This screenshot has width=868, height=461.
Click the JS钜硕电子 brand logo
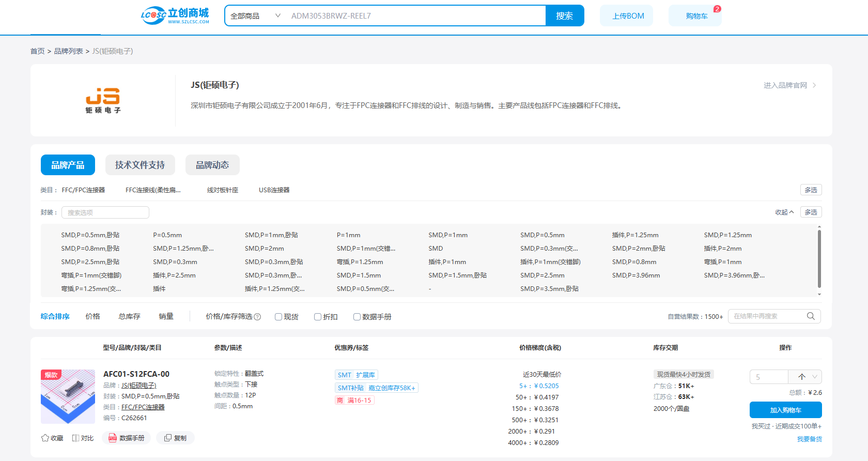103,100
